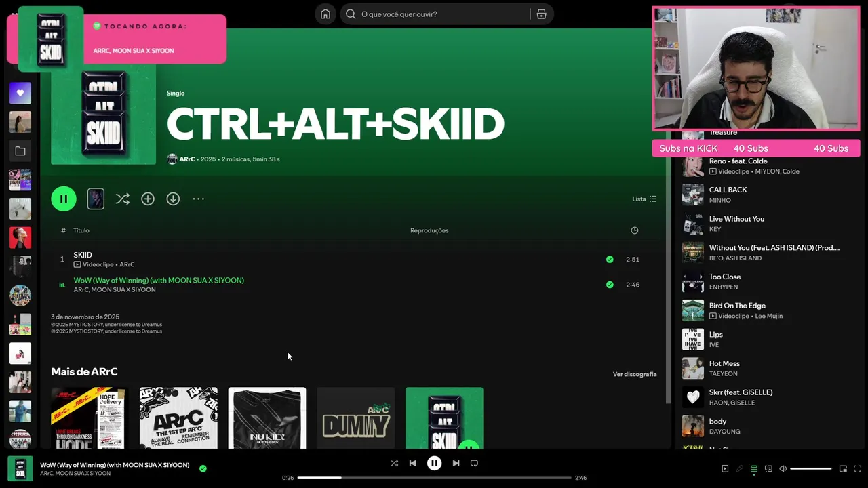The image size is (868, 488).
Task: Open the video preview thumbnail beside play button
Action: tap(96, 199)
